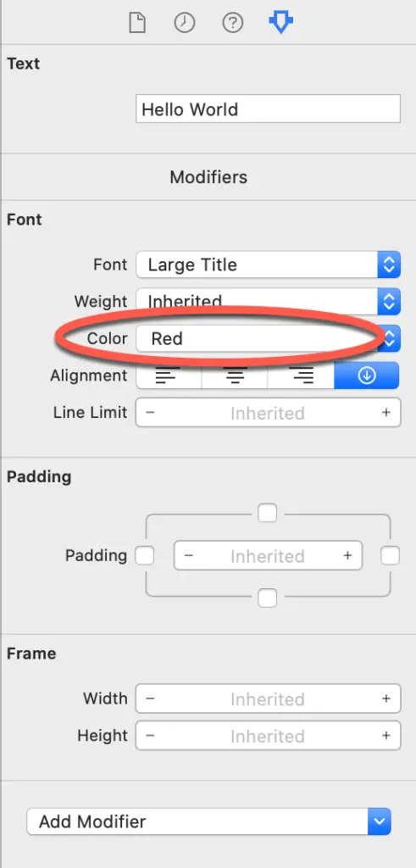Image resolution: width=416 pixels, height=868 pixels.
Task: Open the History inspector clock icon
Action: click(184, 23)
